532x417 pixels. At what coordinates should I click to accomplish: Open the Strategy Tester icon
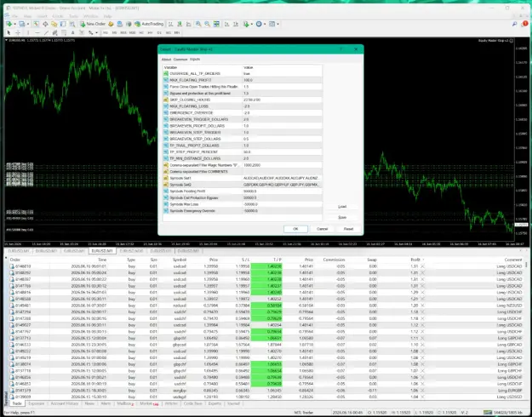point(72,24)
